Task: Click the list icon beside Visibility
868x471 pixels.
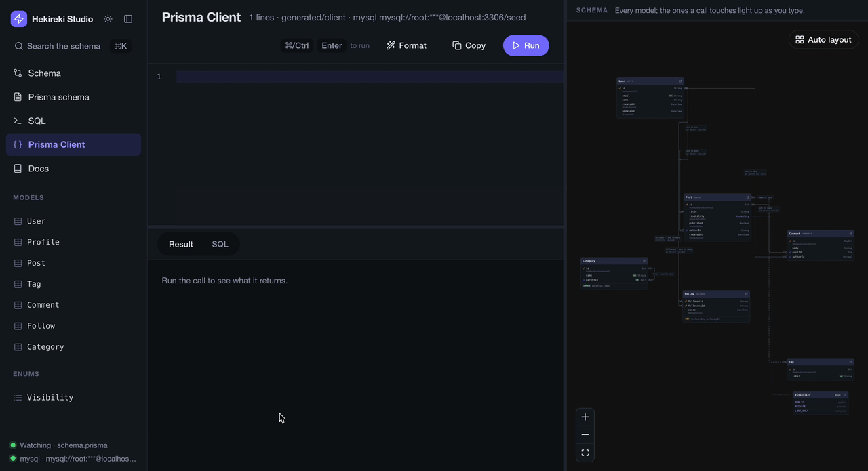Action: pos(18,398)
